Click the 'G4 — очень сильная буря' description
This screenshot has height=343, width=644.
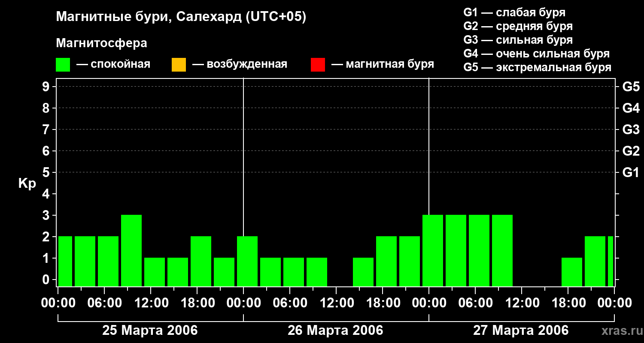coord(537,54)
